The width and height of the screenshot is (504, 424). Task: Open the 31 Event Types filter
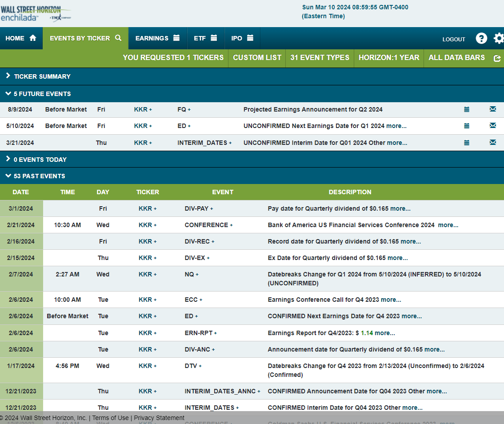pyautogui.click(x=320, y=58)
